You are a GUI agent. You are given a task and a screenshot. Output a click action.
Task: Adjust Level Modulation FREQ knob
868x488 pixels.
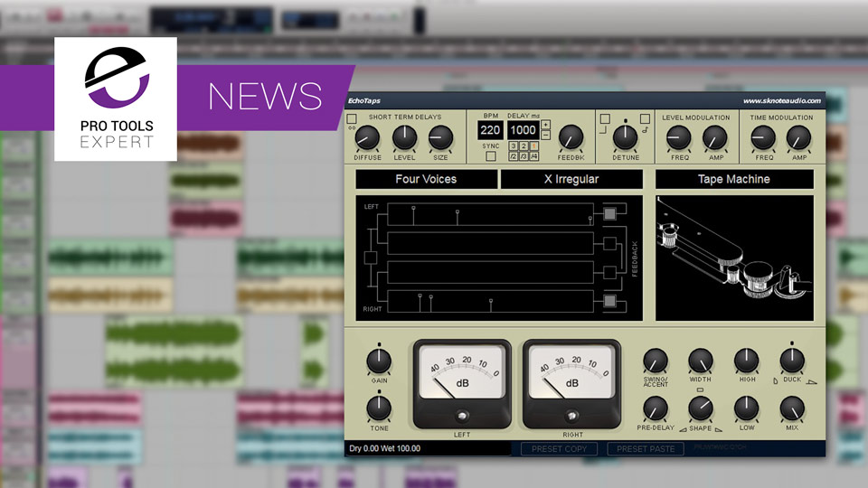679,138
